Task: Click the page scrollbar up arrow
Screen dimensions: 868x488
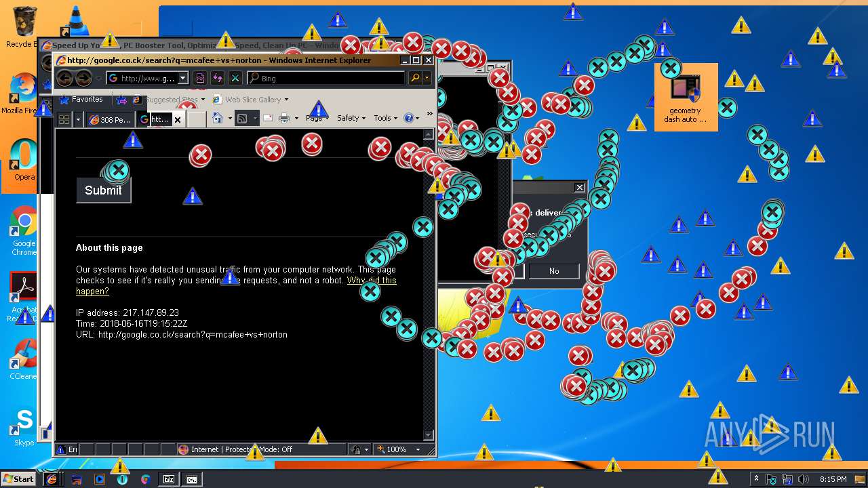Action: 428,134
